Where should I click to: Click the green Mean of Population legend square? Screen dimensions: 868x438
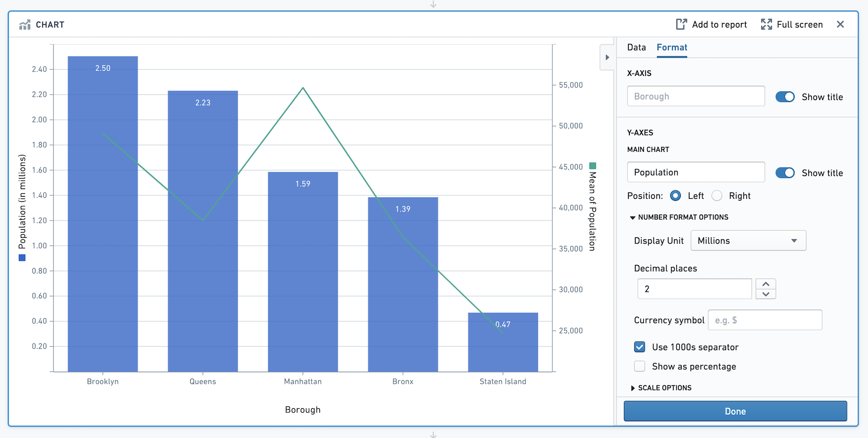[x=592, y=166]
